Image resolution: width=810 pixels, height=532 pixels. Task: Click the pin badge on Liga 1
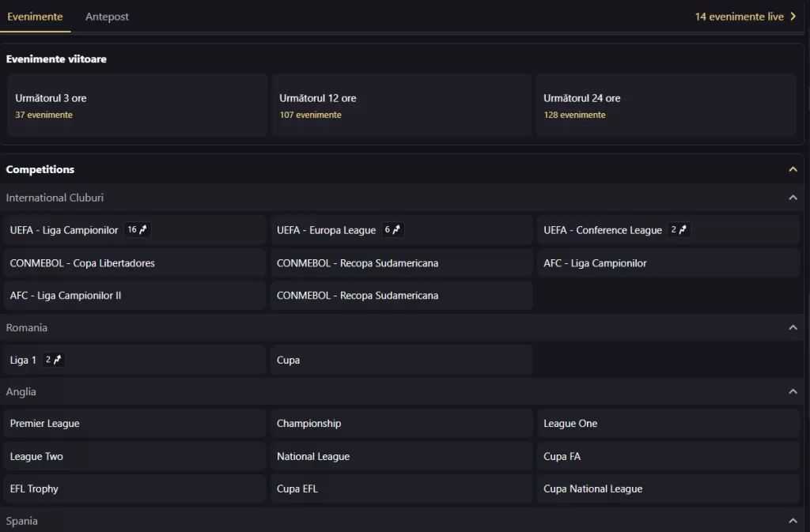coord(53,360)
